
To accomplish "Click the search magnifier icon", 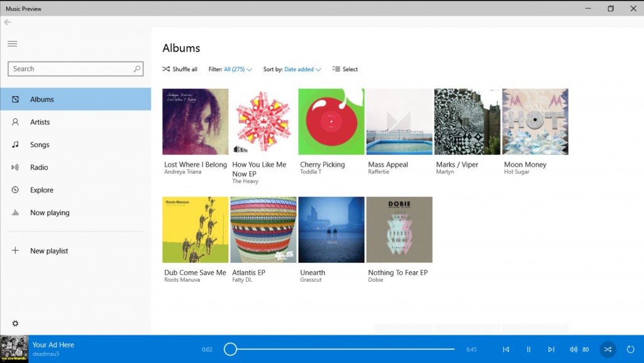I will (137, 69).
